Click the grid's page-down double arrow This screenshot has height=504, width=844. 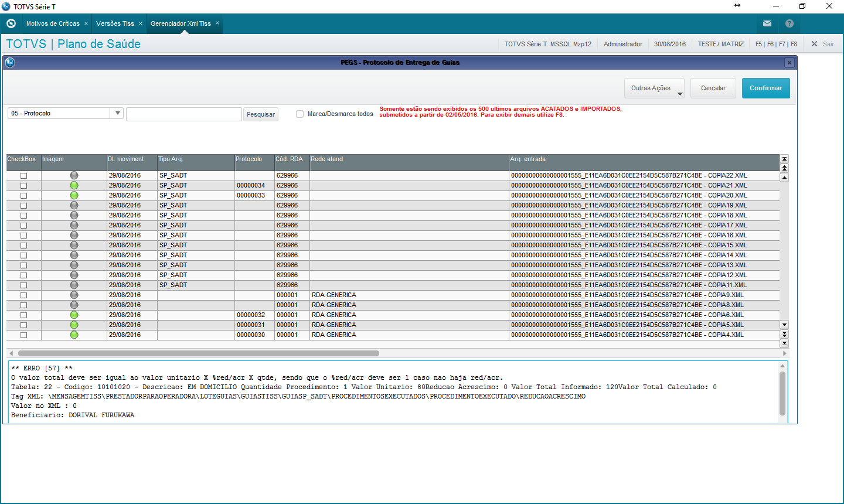click(x=784, y=334)
